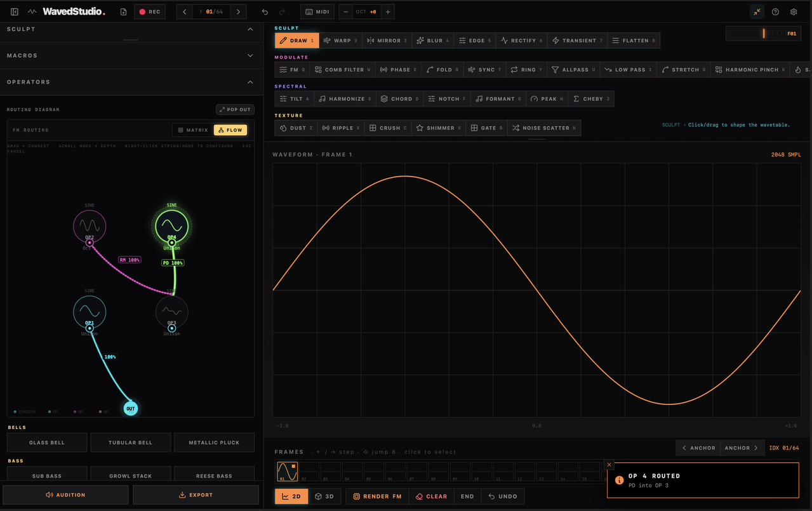The image size is (812, 511).
Task: Click the new file icon beside the logo
Action: tap(123, 11)
